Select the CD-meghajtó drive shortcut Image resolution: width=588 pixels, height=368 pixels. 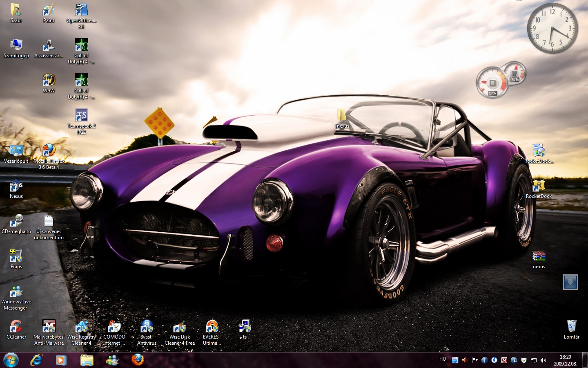[x=16, y=224]
